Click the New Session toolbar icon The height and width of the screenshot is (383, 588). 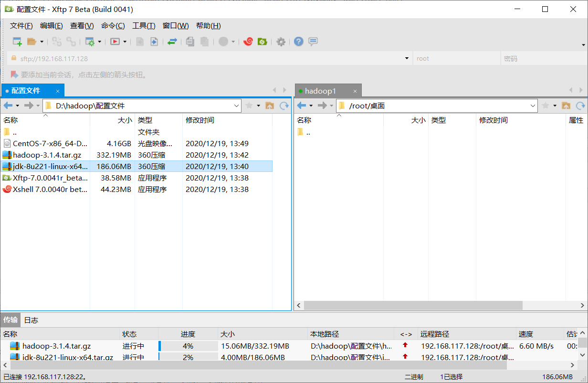17,42
